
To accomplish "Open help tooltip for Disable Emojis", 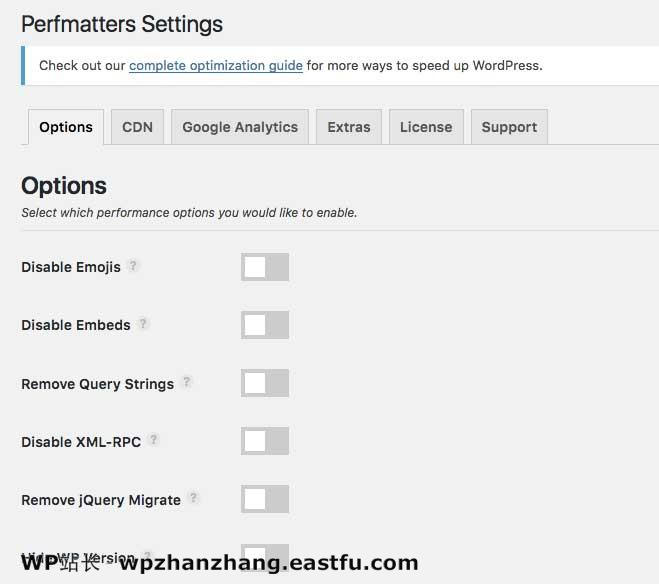I will click(133, 266).
